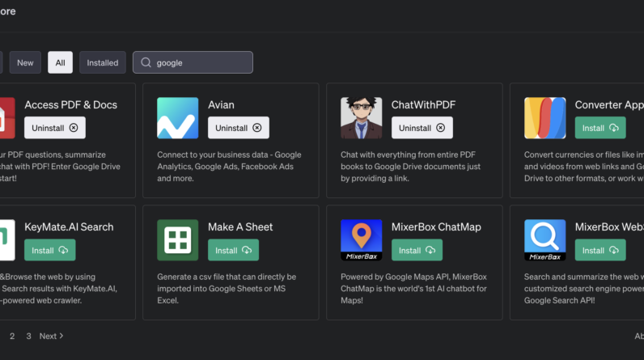Click the Make A Sheet title
This screenshot has height=360, width=644.
[240, 227]
